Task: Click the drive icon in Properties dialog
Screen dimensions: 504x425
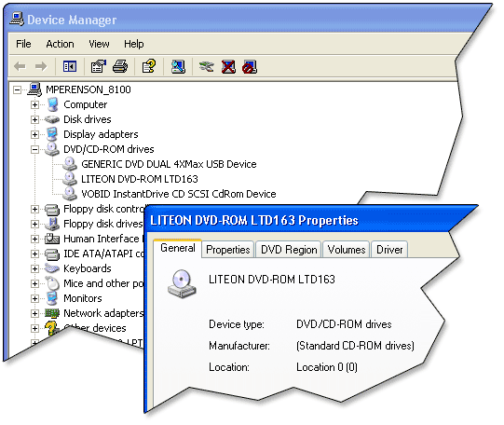Action: tap(182, 284)
